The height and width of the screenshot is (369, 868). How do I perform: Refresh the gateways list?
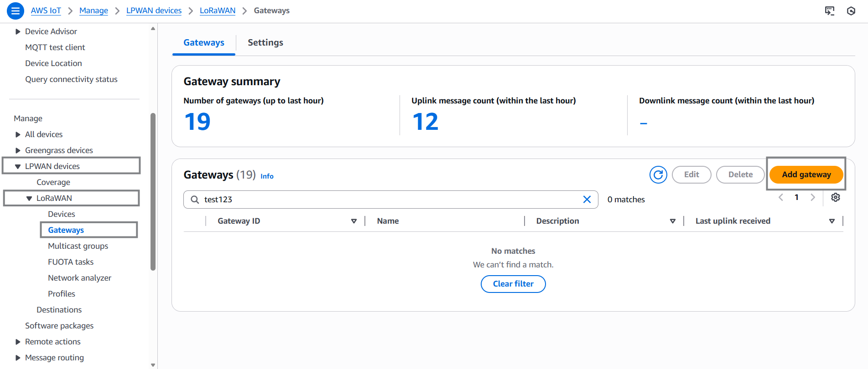pyautogui.click(x=658, y=174)
